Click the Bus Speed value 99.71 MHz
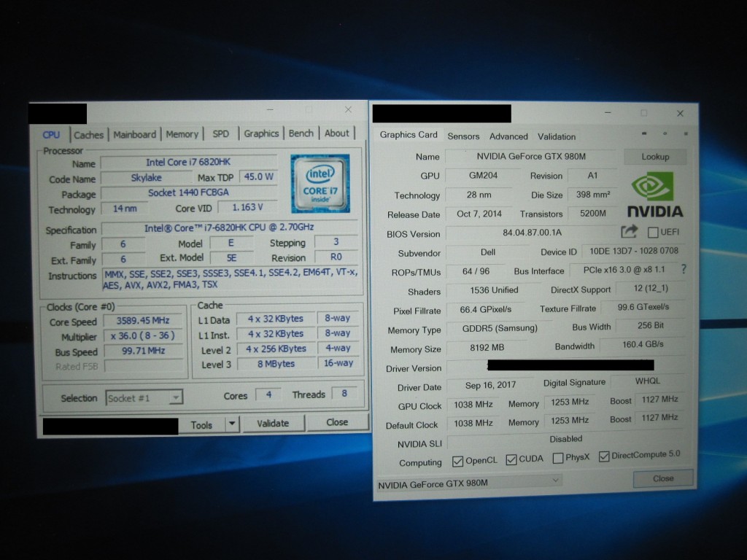The width and height of the screenshot is (747, 560). pyautogui.click(x=143, y=351)
